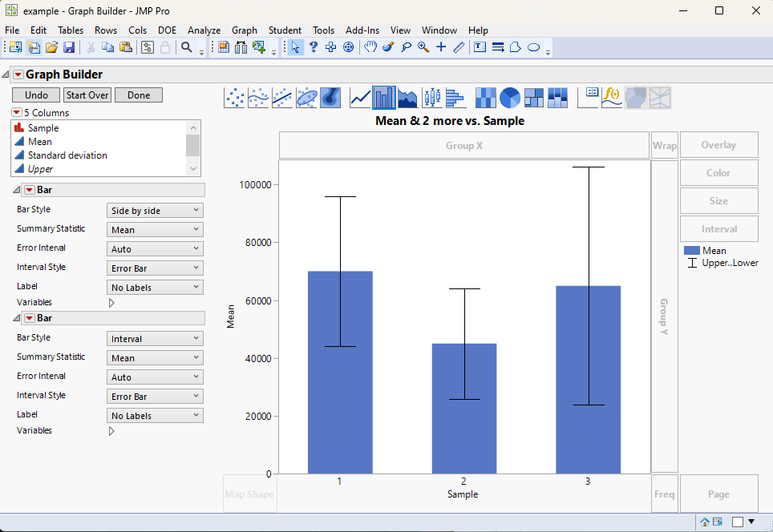Viewport: 773px width, 532px height.
Task: Choose the Line chart element icon
Action: click(x=360, y=98)
